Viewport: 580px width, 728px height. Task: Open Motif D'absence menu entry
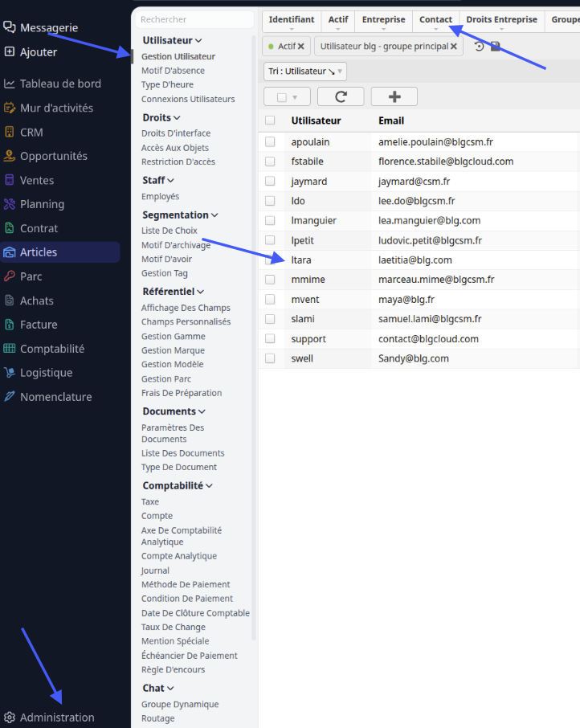click(x=173, y=71)
